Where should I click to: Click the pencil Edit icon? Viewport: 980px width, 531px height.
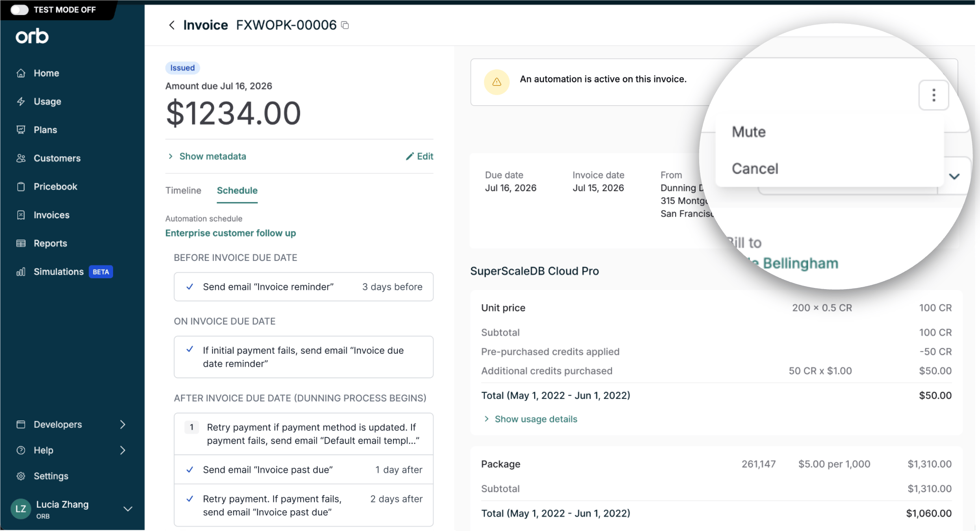click(410, 156)
